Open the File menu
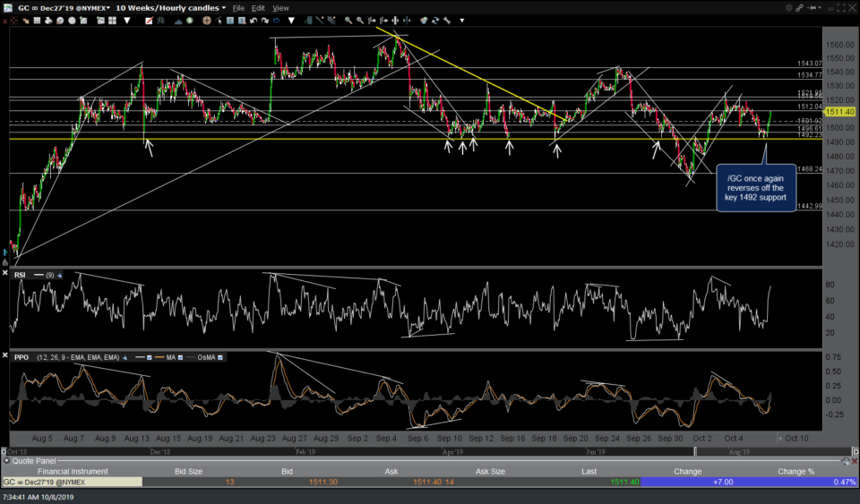 tap(238, 7)
